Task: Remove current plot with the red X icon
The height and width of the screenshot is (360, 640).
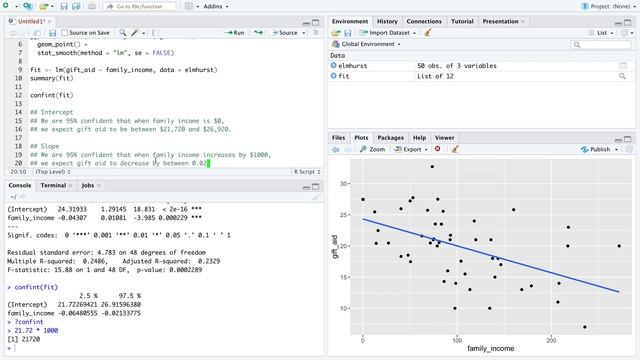Action: tap(438, 149)
